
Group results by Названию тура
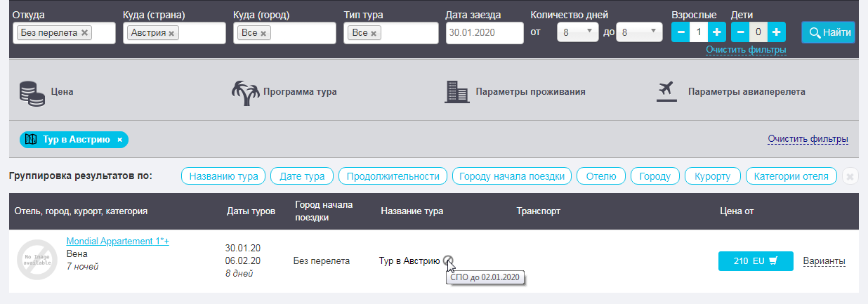tap(224, 176)
